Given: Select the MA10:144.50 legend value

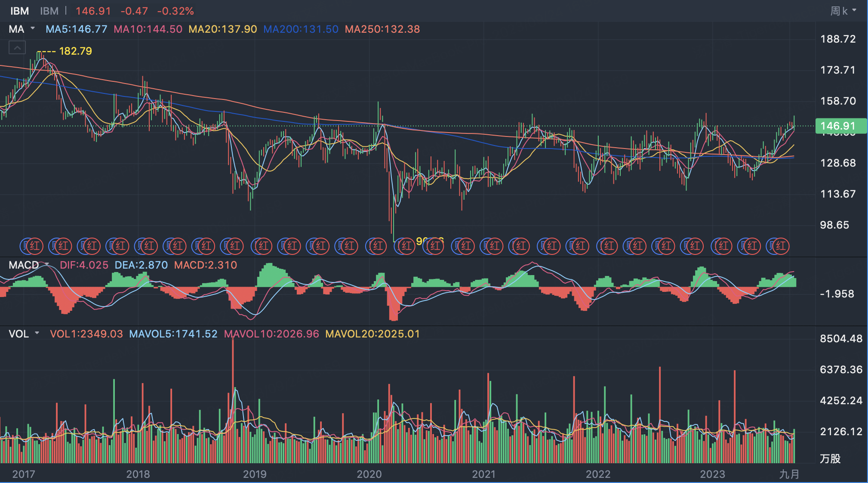Looking at the screenshot, I should point(148,29).
